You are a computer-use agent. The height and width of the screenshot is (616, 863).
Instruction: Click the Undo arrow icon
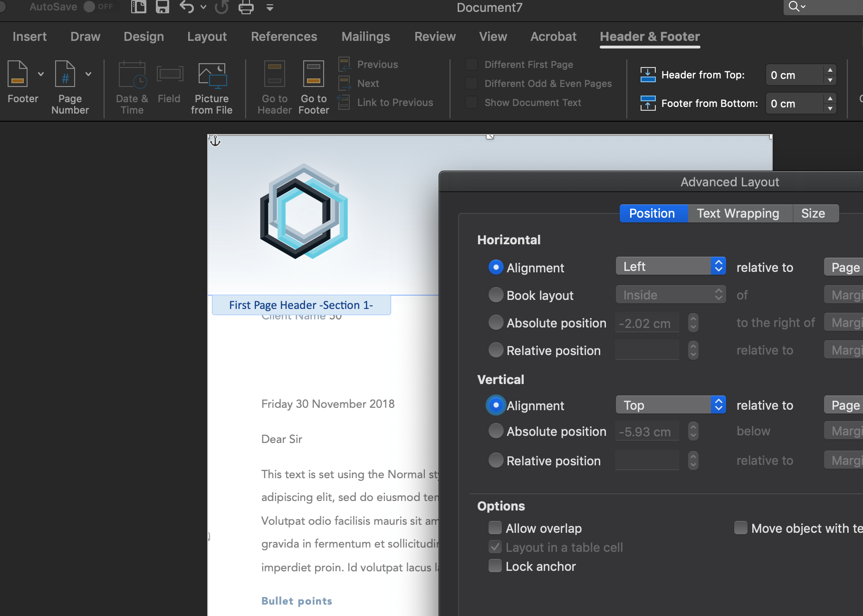[x=187, y=7]
